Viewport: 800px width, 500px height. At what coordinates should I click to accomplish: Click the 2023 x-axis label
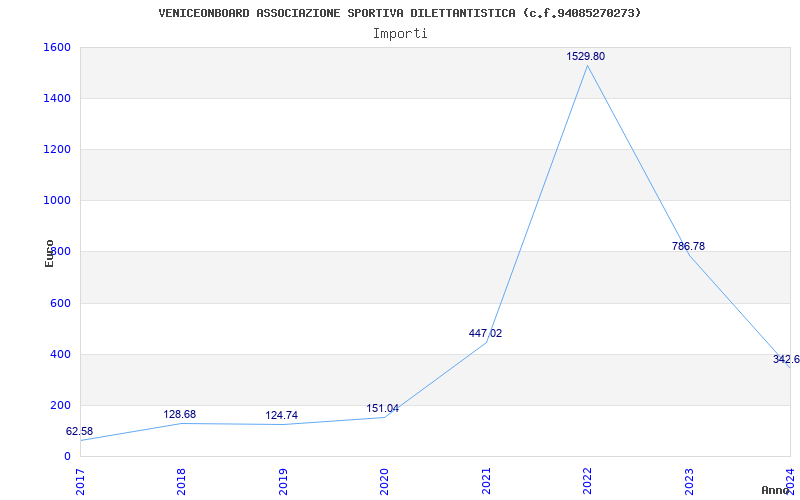[x=689, y=482]
